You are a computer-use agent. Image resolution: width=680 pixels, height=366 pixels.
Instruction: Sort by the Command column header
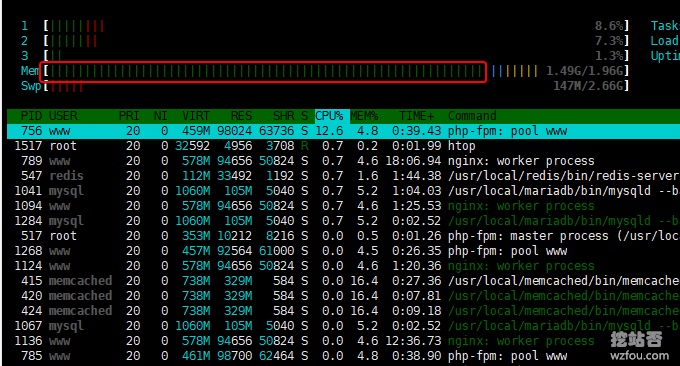point(472,116)
